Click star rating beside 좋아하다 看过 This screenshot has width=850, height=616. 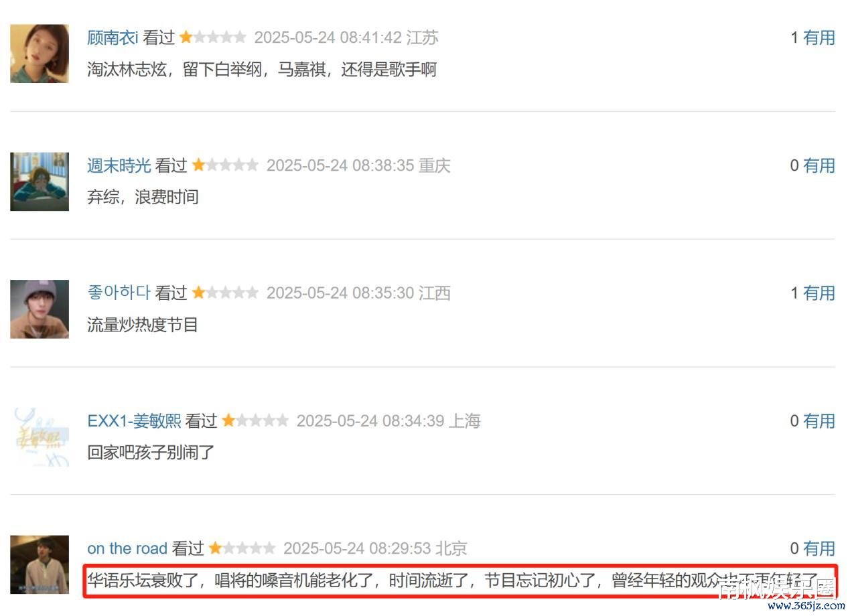tap(225, 293)
